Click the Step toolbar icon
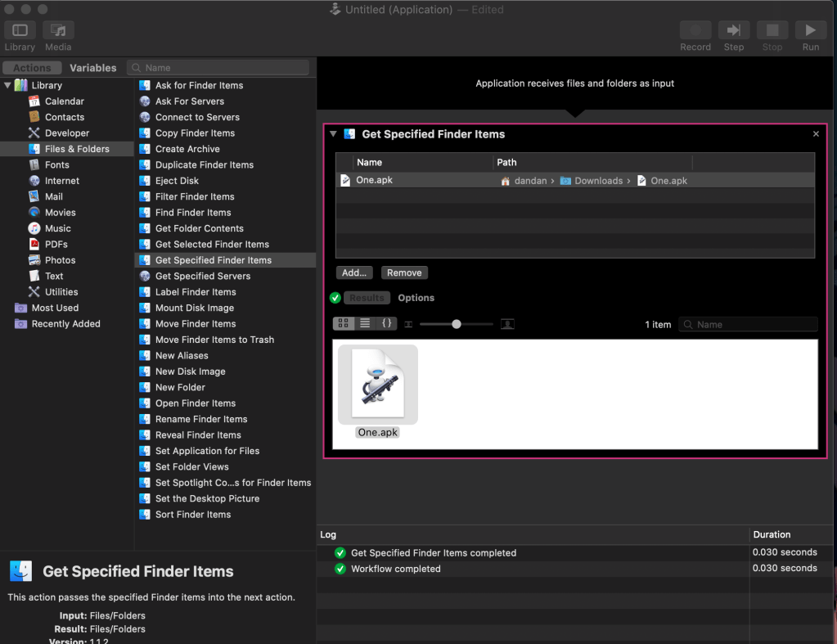The width and height of the screenshot is (837, 644). (x=733, y=30)
